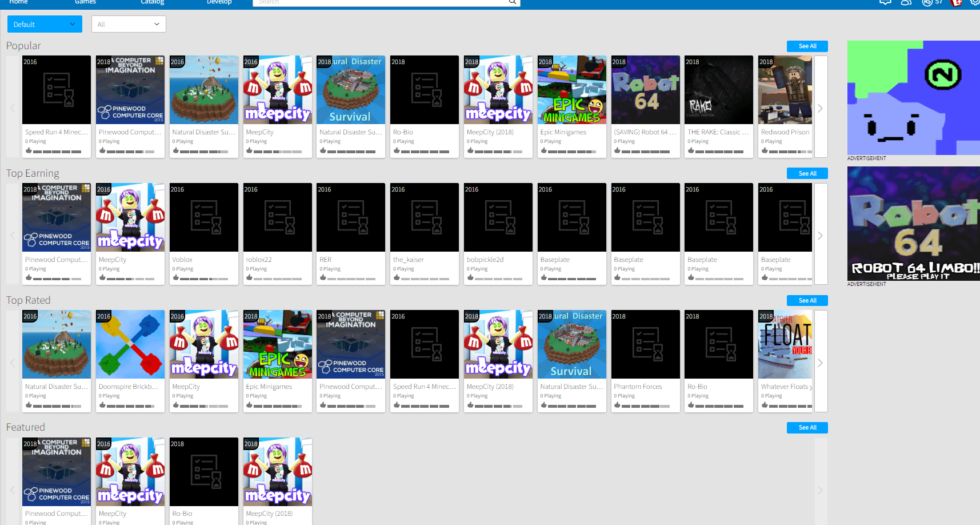980x525 pixels.
Task: Open Whatever Floats game thumbnail
Action: click(785, 344)
